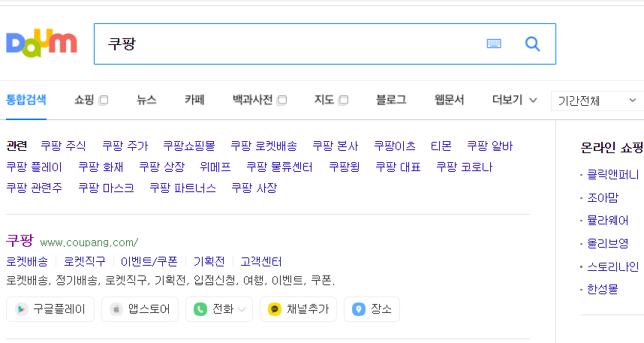Select the 통합검색 tab

26,100
